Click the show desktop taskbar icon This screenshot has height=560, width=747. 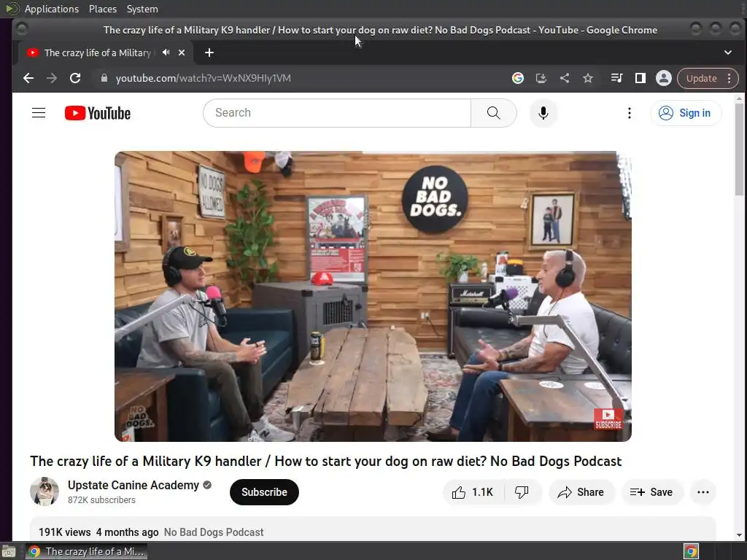click(9, 551)
